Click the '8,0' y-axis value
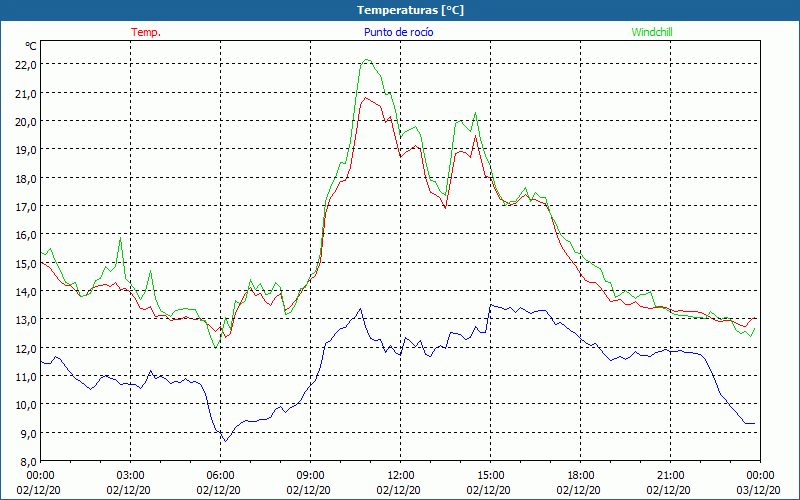This screenshot has height=500, width=800. point(29,462)
